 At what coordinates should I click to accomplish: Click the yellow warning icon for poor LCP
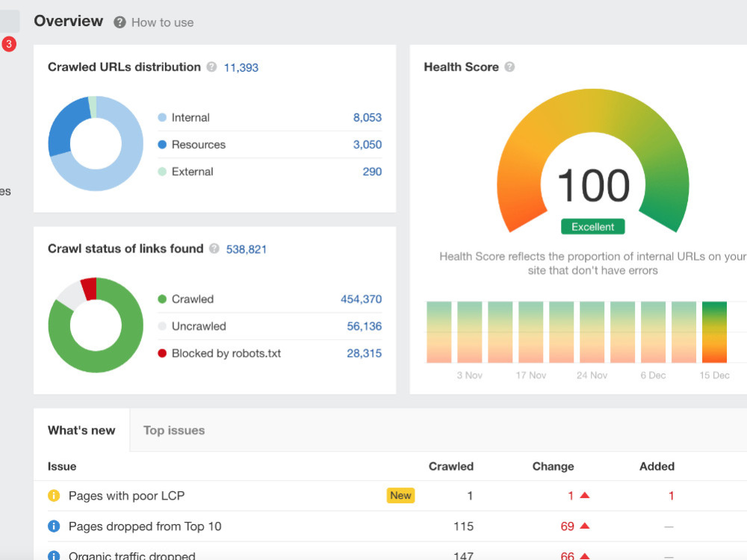pos(54,496)
